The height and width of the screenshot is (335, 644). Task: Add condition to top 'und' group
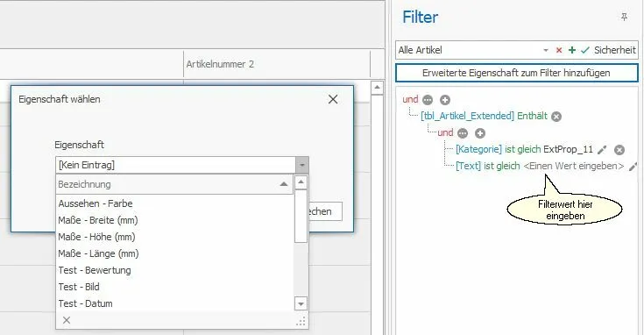[x=445, y=100]
